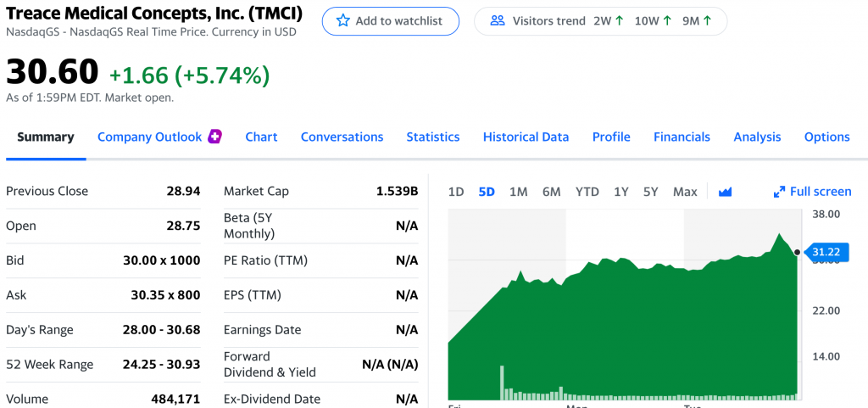868x408 pixels.
Task: Click the purple plus badge beside Company Outlook
Action: click(x=214, y=137)
